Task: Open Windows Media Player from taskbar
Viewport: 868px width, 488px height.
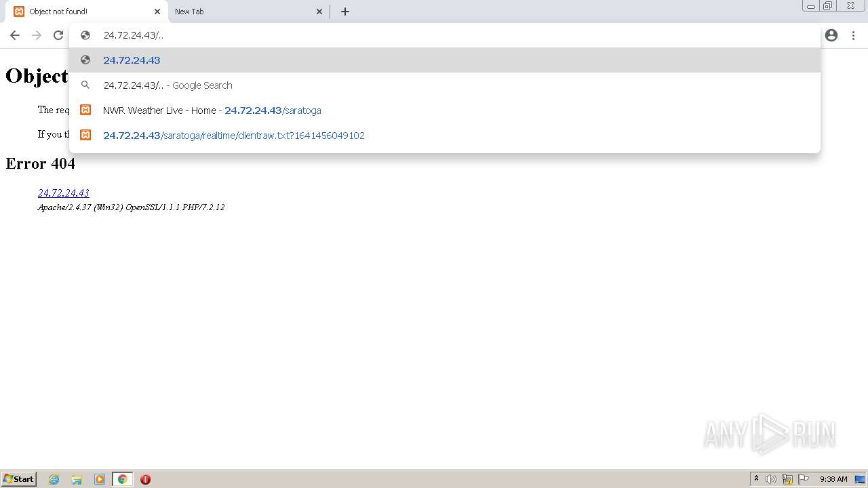Action: (100, 479)
